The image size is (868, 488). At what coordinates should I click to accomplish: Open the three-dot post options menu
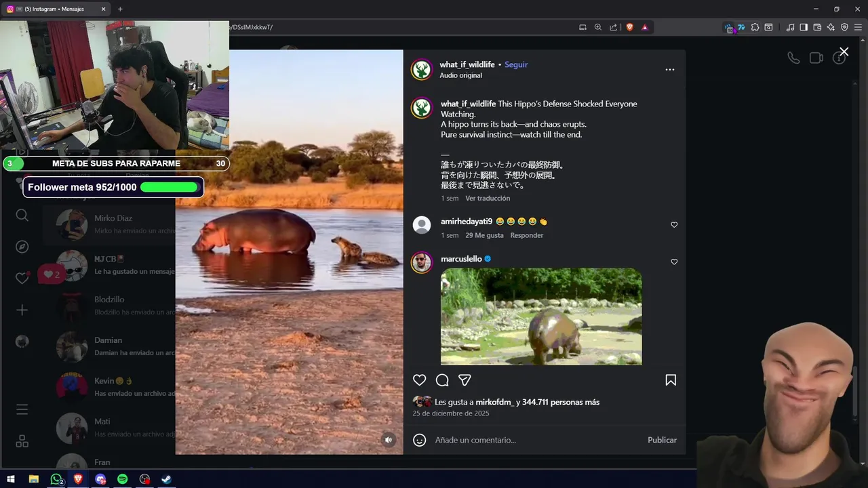[670, 70]
